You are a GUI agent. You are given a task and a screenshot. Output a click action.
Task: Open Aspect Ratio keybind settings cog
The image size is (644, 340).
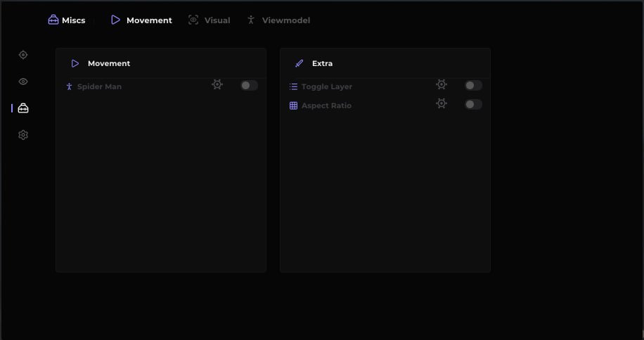[442, 103]
